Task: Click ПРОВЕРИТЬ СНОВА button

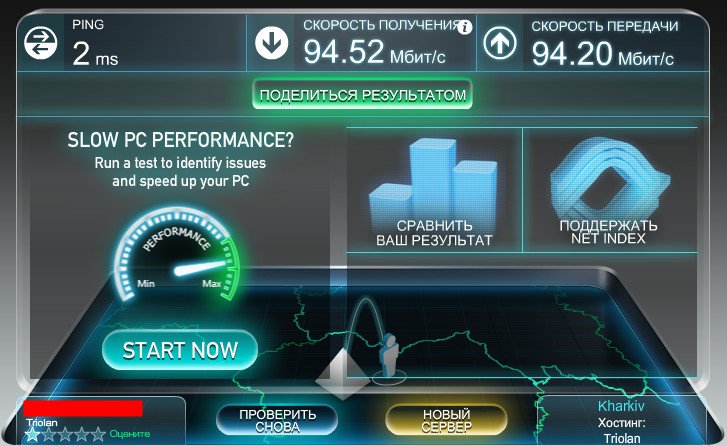Action: coord(277,421)
